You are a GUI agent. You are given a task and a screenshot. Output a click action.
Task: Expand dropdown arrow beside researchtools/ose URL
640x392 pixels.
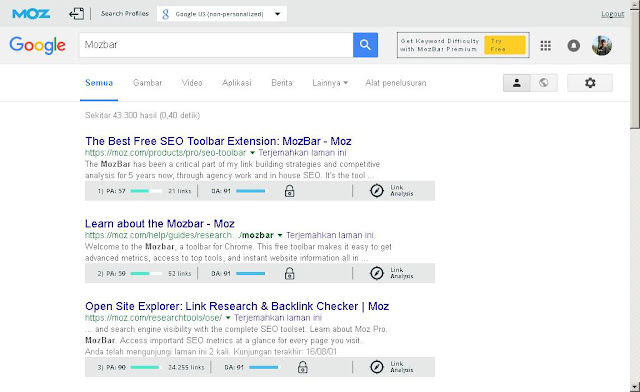[x=228, y=318]
